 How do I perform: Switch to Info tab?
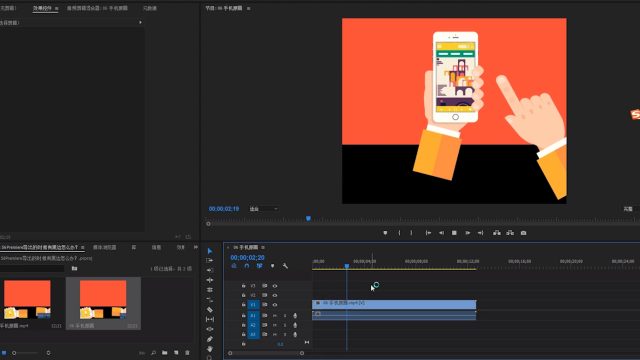156,247
